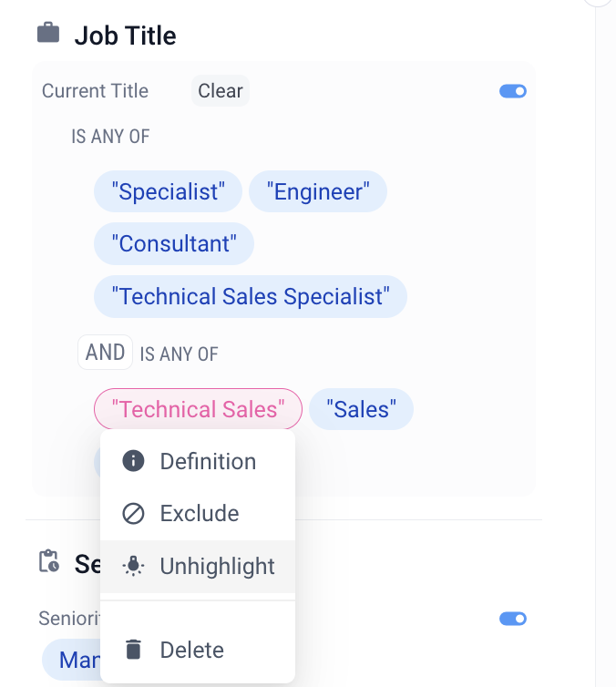
Task: Click the Current Title label
Action: pos(95,91)
